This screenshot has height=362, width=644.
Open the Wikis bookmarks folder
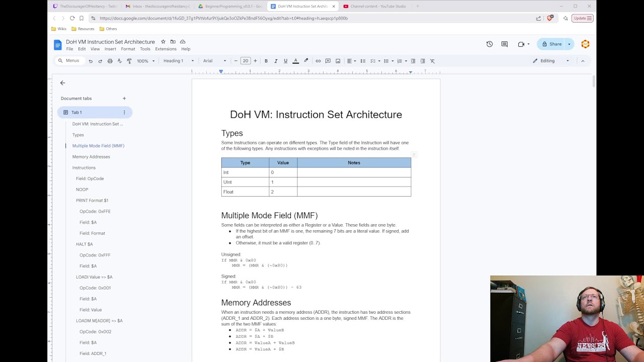[58, 29]
